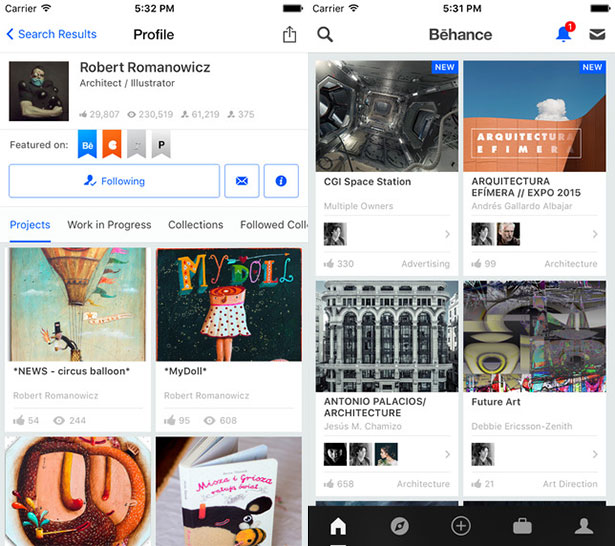
Task: Tap the blue Be featured ribbon
Action: (87, 144)
